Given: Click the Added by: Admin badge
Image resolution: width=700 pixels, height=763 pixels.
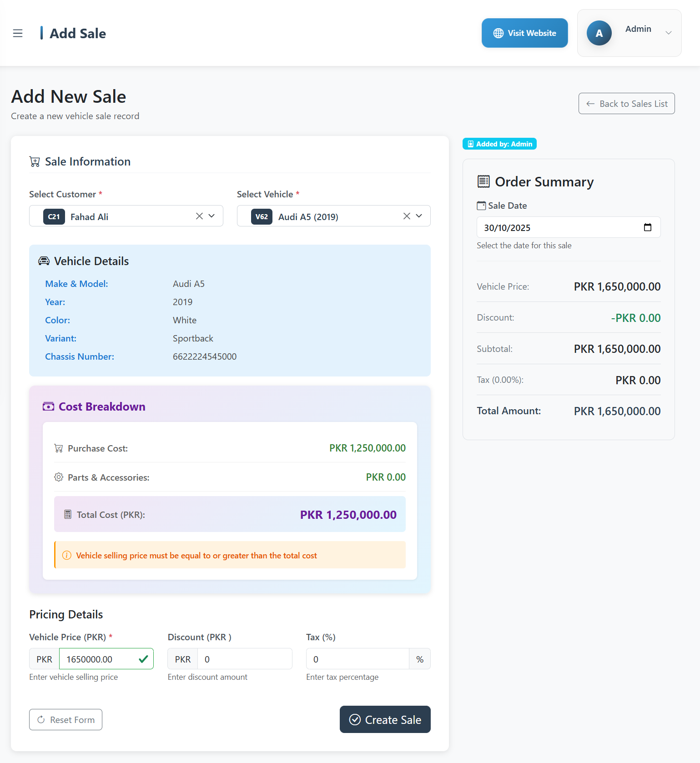Looking at the screenshot, I should point(499,144).
